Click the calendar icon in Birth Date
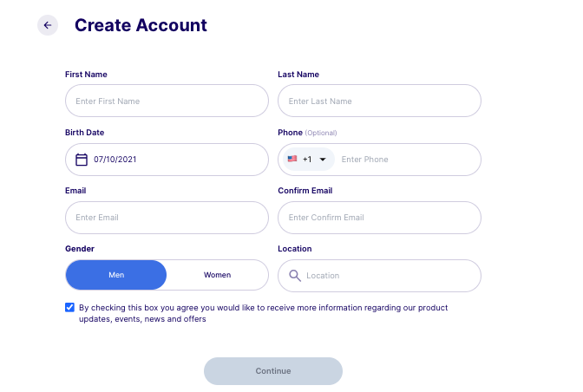The width and height of the screenshot is (583, 392). click(x=82, y=160)
